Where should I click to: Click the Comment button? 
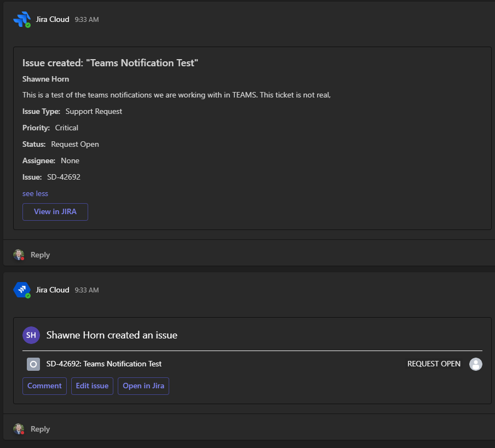[44, 386]
